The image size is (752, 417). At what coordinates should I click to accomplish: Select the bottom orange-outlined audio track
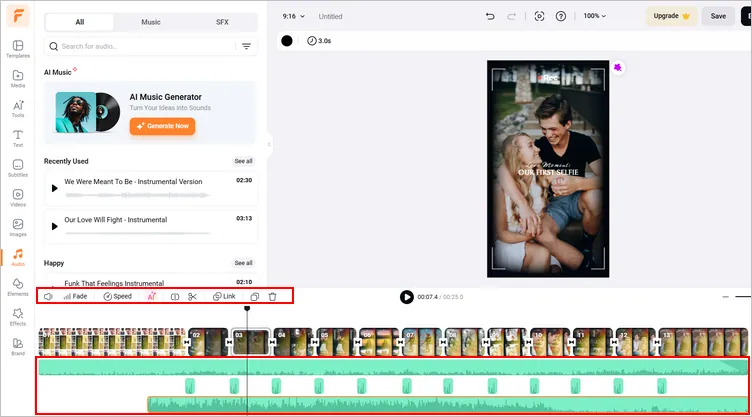point(448,405)
